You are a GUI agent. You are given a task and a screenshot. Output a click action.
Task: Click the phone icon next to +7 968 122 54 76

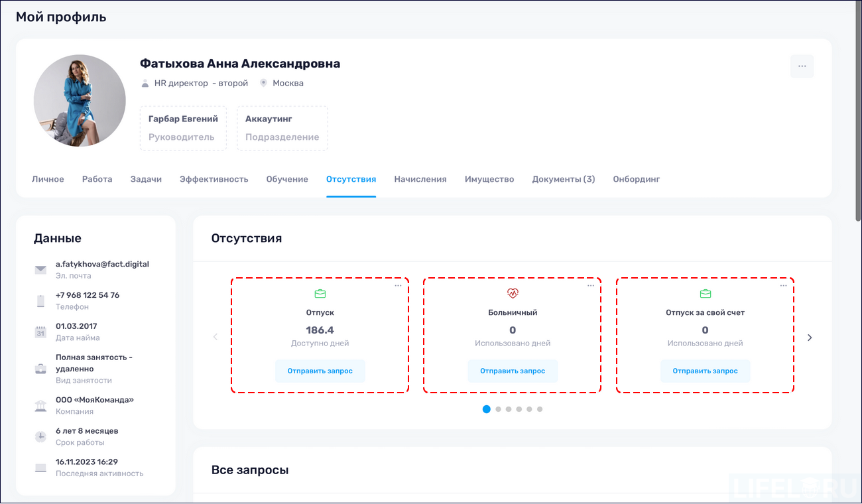[x=40, y=300]
